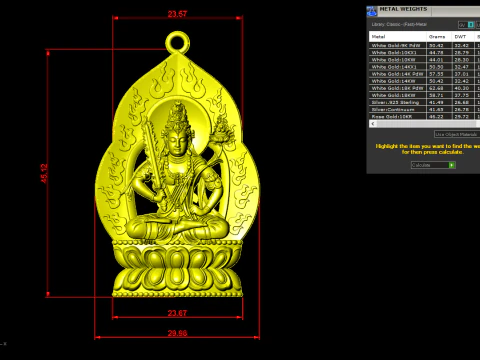Click the pendant's bail ring
This screenshot has width=480, height=360.
[178, 42]
